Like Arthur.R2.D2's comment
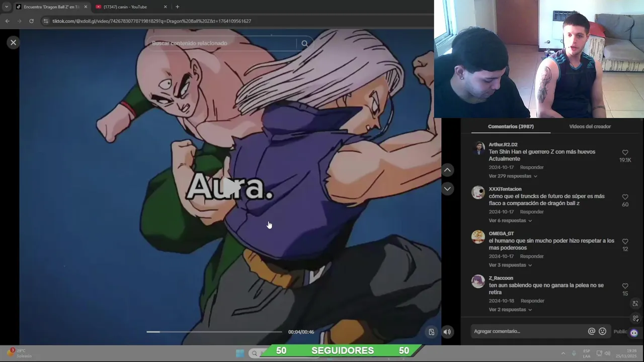The height and width of the screenshot is (362, 644). [x=625, y=152]
